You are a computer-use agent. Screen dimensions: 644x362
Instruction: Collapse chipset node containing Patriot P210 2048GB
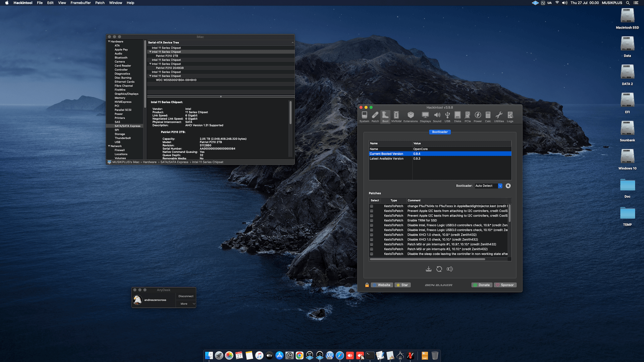coord(150,64)
